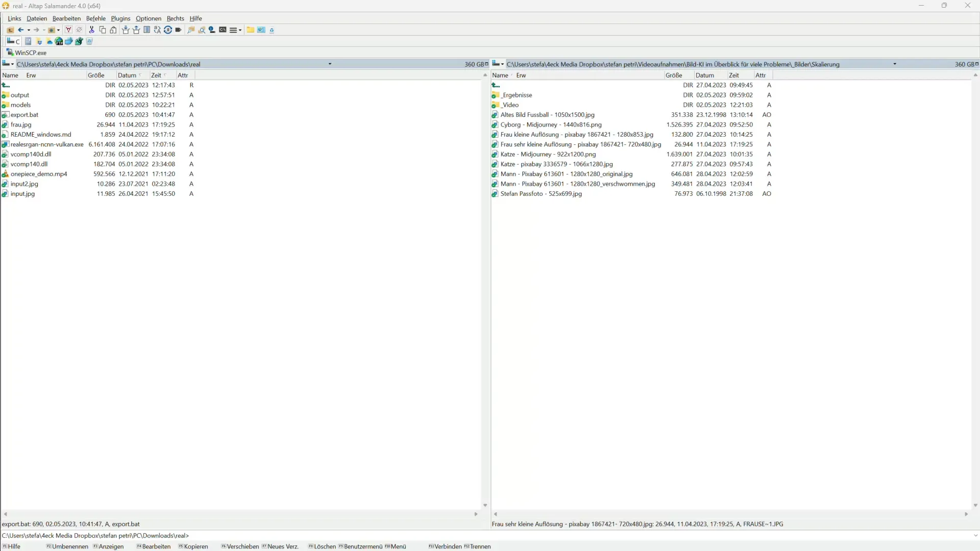This screenshot has height=551, width=980.
Task: Click the select files filter icon
Action: (x=68, y=30)
